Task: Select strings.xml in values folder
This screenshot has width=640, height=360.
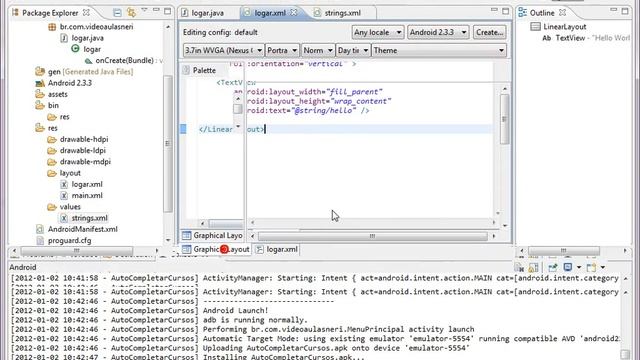Action: coord(89,218)
